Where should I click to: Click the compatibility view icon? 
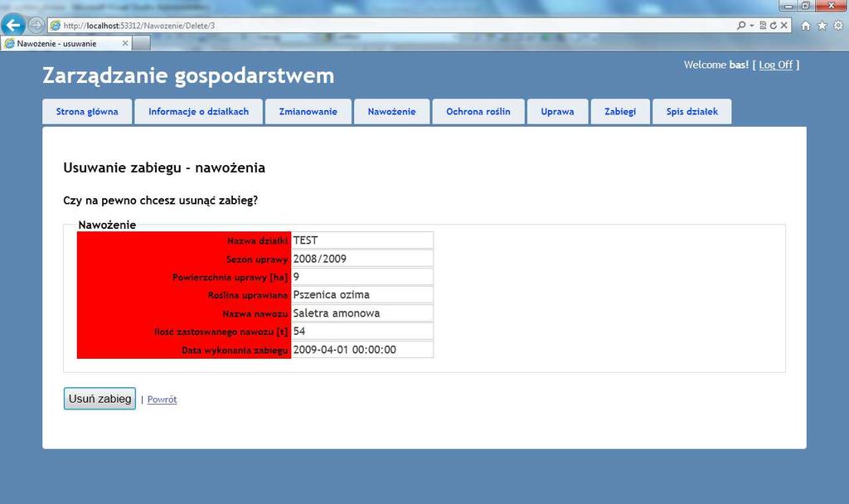click(763, 26)
